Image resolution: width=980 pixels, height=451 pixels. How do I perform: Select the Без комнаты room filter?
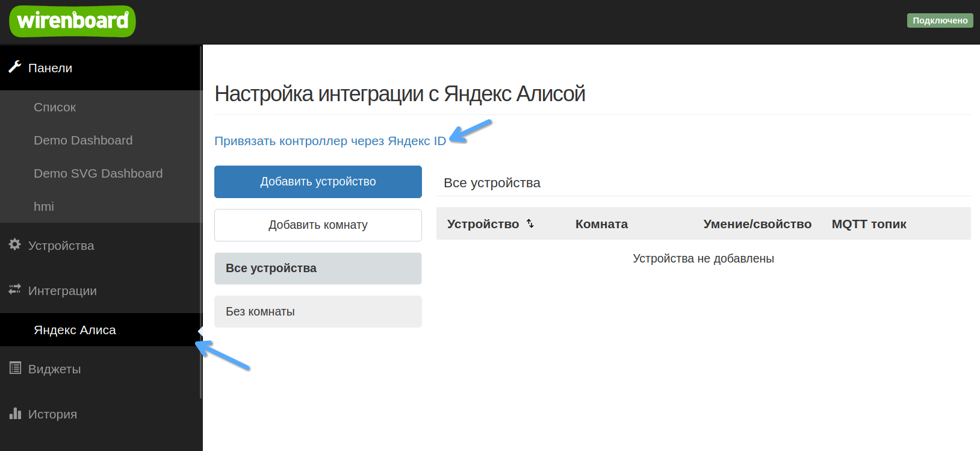pos(318,311)
